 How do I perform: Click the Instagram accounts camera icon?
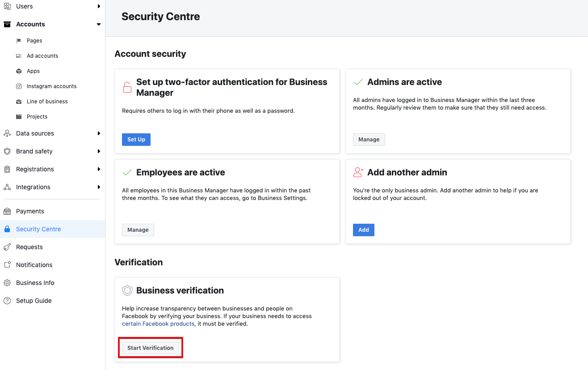pyautogui.click(x=19, y=86)
